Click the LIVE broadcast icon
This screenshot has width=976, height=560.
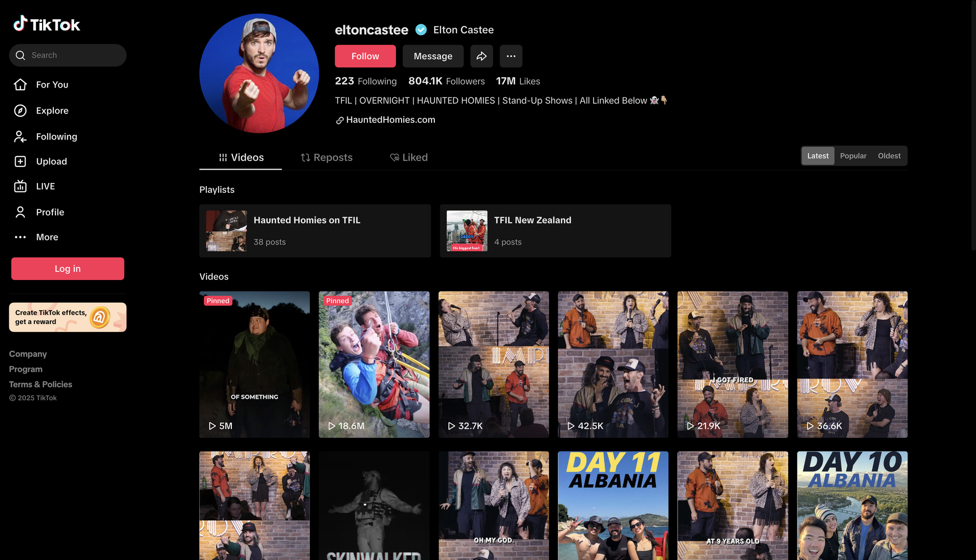tap(20, 186)
